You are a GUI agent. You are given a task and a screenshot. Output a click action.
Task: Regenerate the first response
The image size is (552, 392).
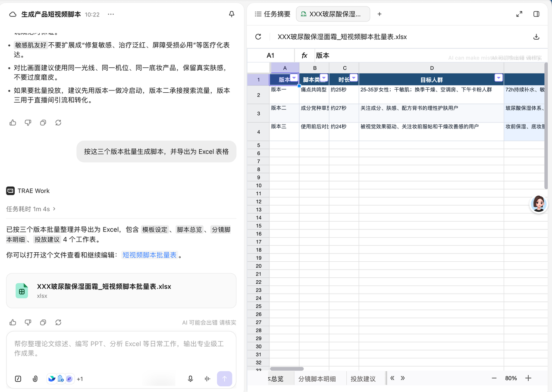[x=58, y=122]
